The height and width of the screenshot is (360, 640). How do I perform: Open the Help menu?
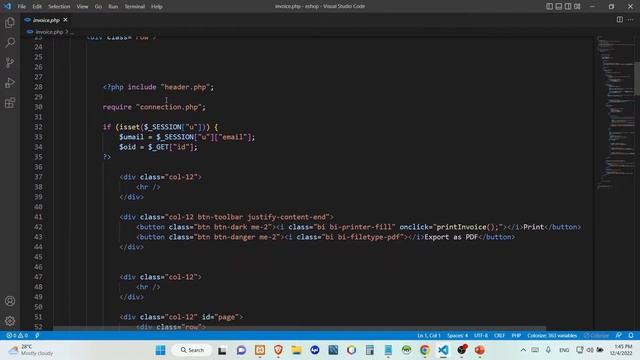157,7
